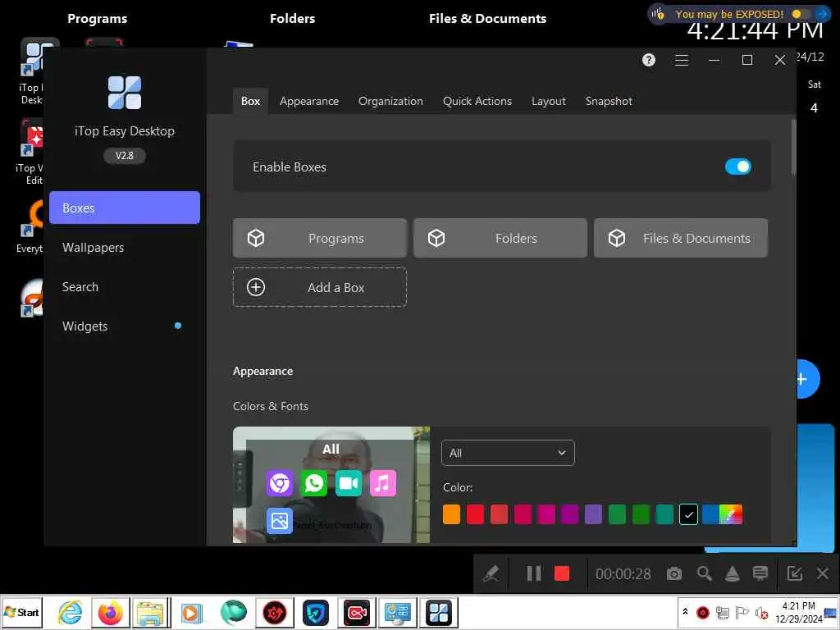Click the cube icon on Programs box
Screen dimensions: 840x630
(256, 238)
